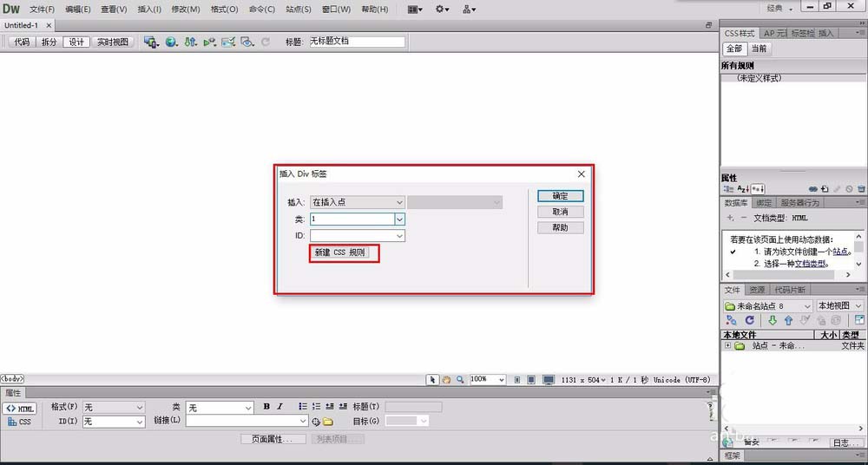Click the unordered list icon
This screenshot has height=465, width=868.
pyautogui.click(x=303, y=406)
